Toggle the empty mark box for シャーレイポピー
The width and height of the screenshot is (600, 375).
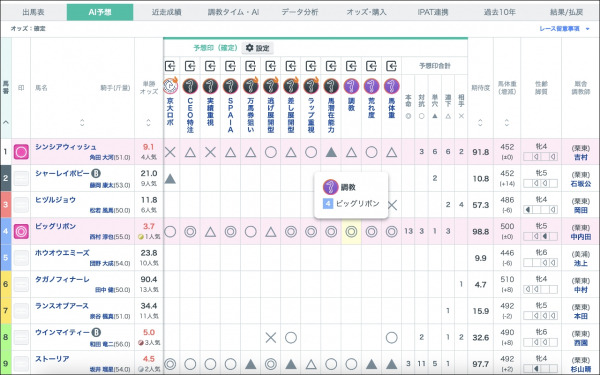click(21, 178)
